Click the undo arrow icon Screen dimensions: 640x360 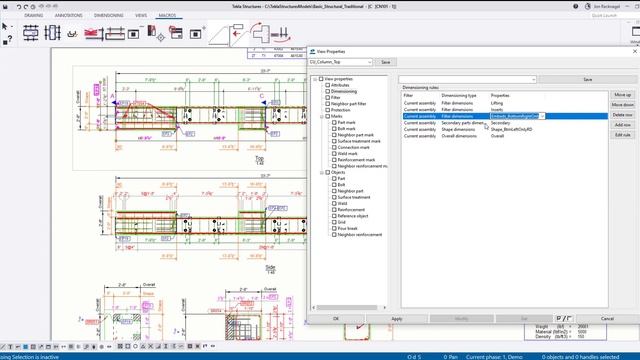(18, 7)
